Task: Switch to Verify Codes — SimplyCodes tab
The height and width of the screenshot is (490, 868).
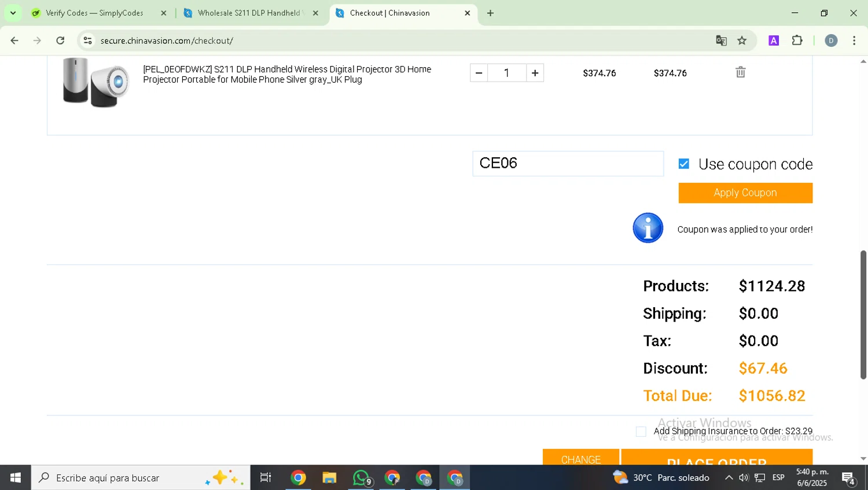Action: (94, 13)
